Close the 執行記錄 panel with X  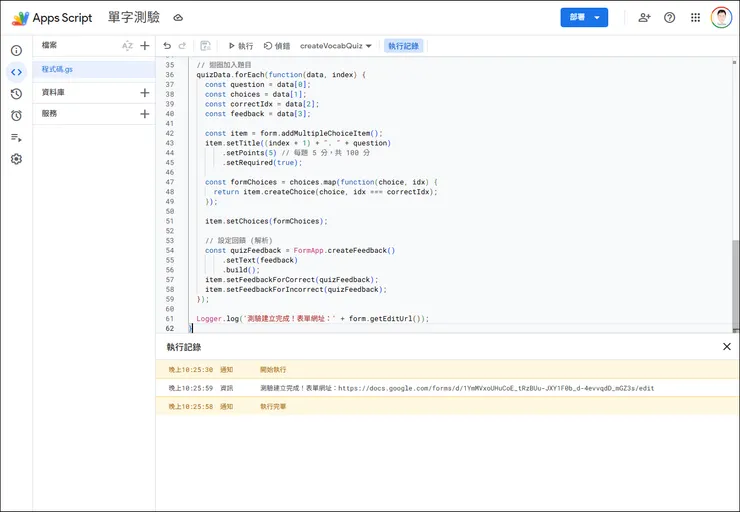click(727, 347)
